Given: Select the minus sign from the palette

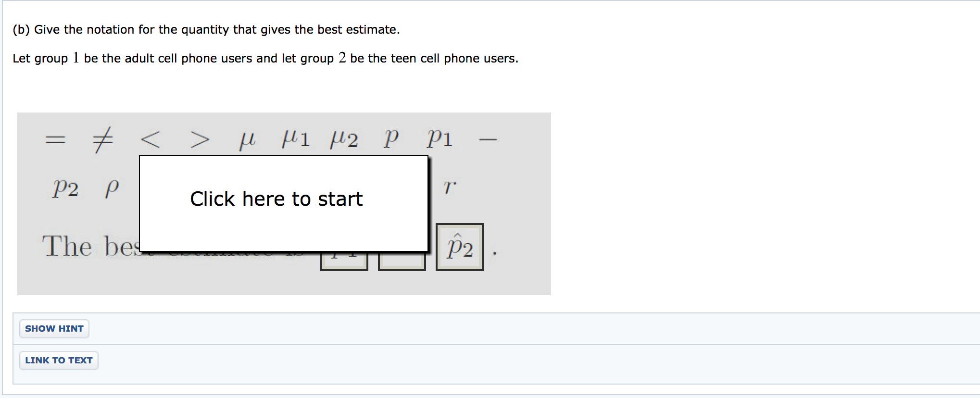Looking at the screenshot, I should click(487, 139).
